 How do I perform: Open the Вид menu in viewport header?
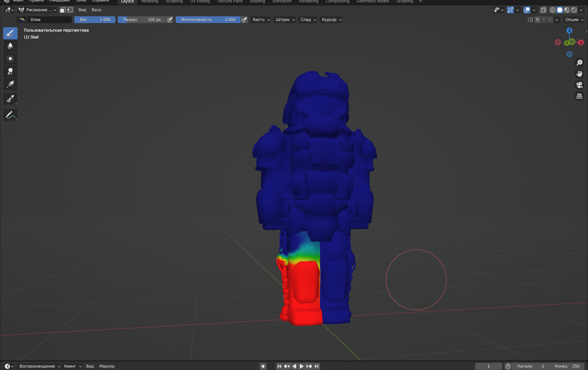pyautogui.click(x=82, y=10)
